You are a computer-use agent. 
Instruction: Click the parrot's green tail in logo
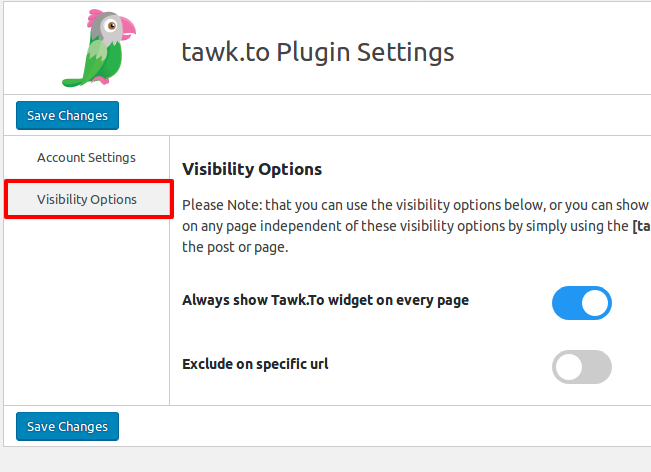pos(73,83)
